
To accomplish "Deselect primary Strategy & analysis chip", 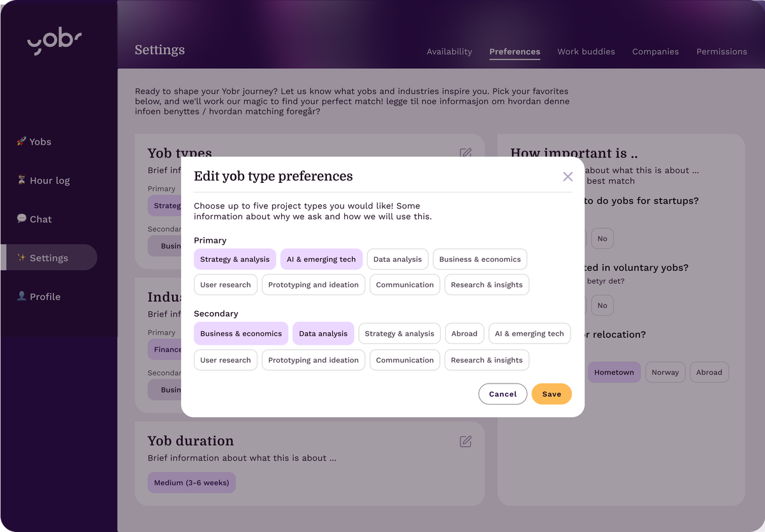I will click(235, 259).
